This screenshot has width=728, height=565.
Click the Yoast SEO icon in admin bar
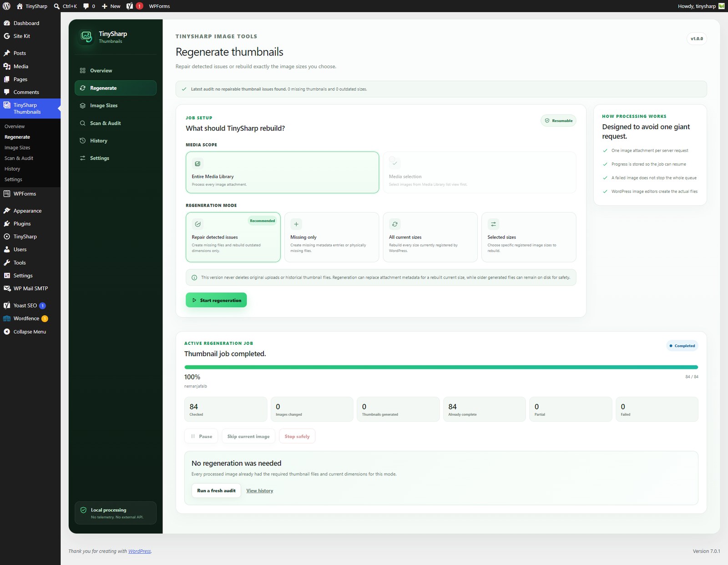130,6
